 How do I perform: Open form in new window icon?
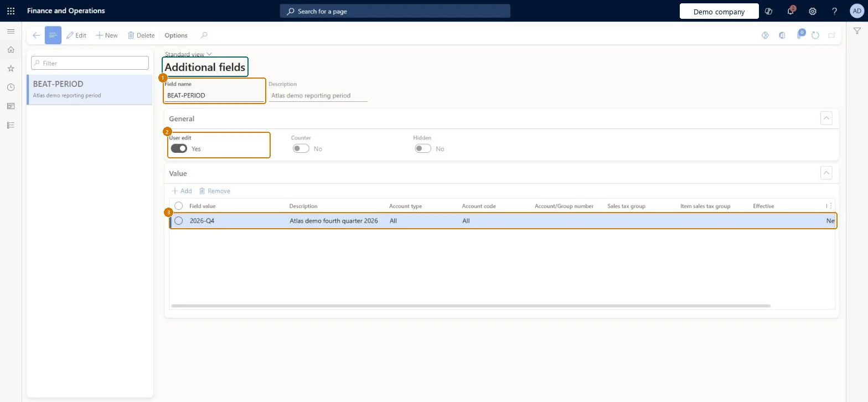point(831,35)
